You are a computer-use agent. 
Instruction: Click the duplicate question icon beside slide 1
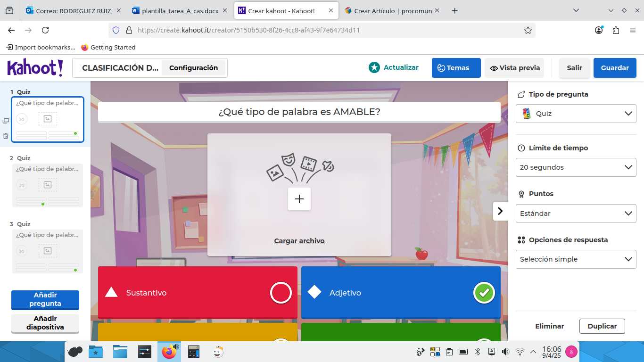coord(6,121)
